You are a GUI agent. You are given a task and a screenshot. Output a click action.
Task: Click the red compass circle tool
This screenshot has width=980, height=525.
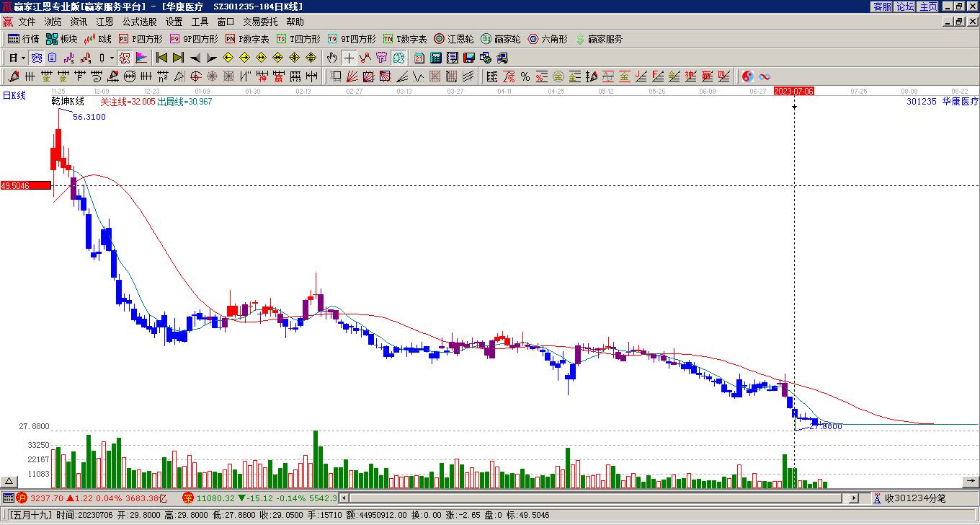point(195,76)
